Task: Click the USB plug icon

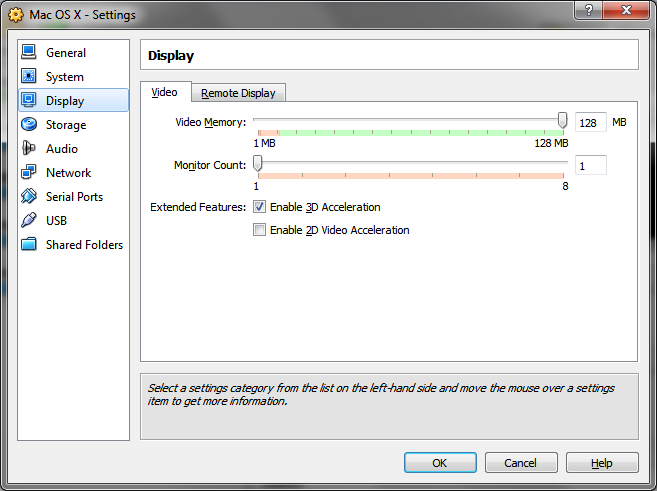Action: click(x=28, y=220)
